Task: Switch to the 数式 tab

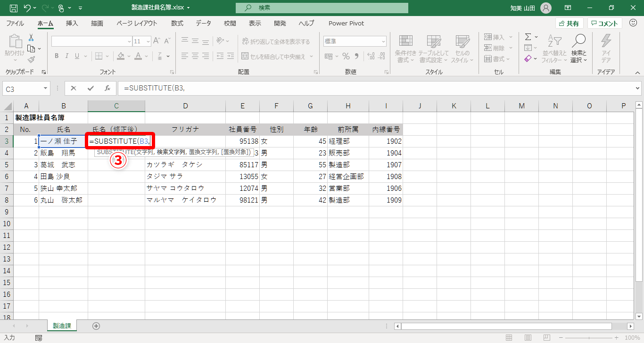Action: [177, 23]
